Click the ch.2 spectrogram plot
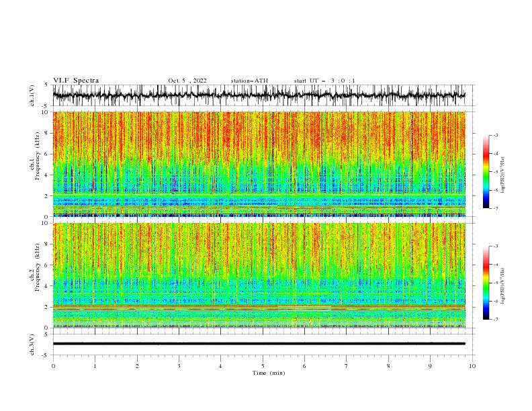Screen dimensions: 532x411 pyautogui.click(x=259, y=275)
